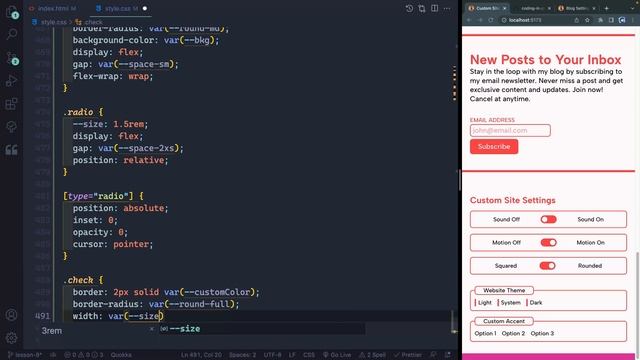The width and height of the screenshot is (640, 360).
Task: Toggle the Squared / Rounded switch
Action: 547,266
